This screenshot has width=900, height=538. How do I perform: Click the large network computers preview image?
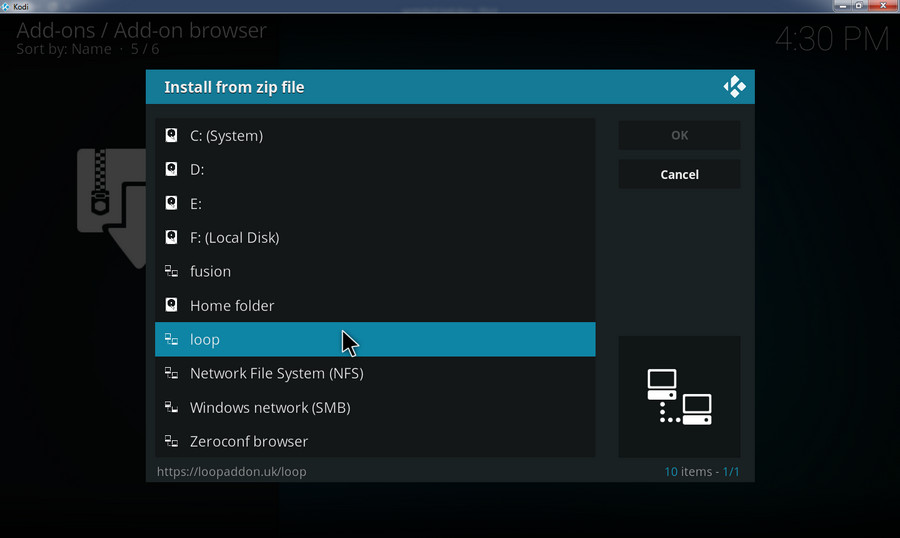coord(679,396)
